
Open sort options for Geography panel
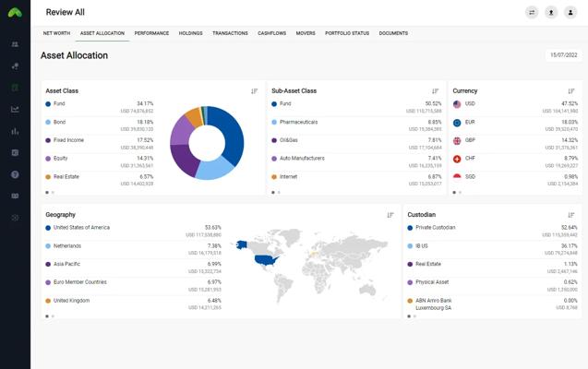pyautogui.click(x=390, y=215)
